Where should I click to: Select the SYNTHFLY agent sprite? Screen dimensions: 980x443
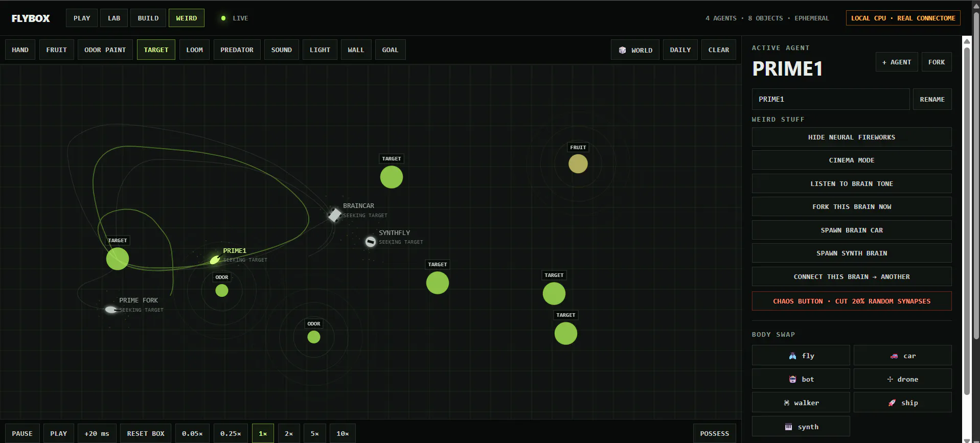[371, 242]
